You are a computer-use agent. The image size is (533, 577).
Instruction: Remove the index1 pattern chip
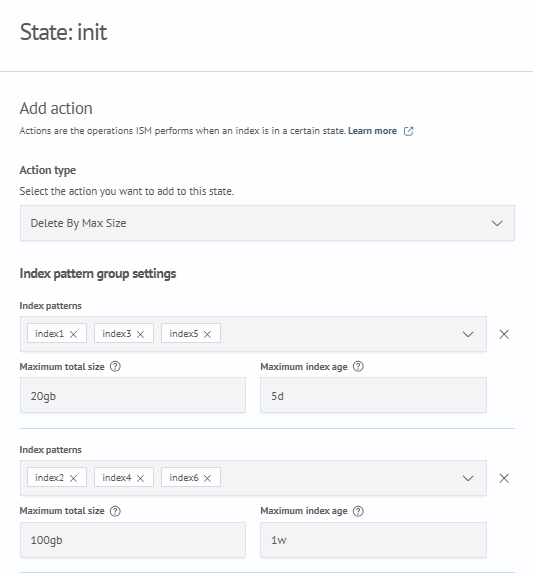(x=73, y=334)
